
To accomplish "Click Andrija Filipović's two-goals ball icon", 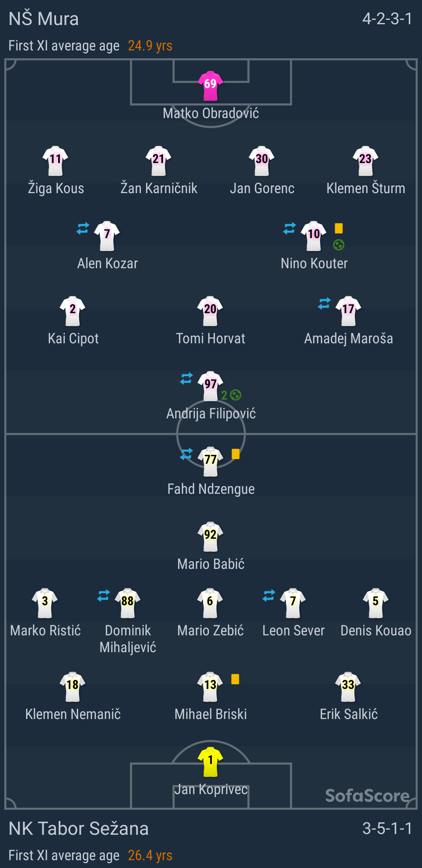I will (236, 395).
